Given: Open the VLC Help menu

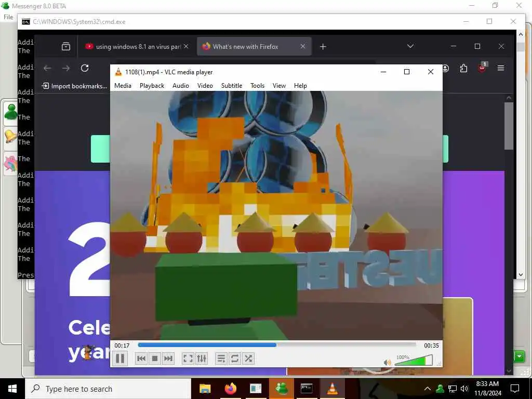Looking at the screenshot, I should pyautogui.click(x=300, y=86).
